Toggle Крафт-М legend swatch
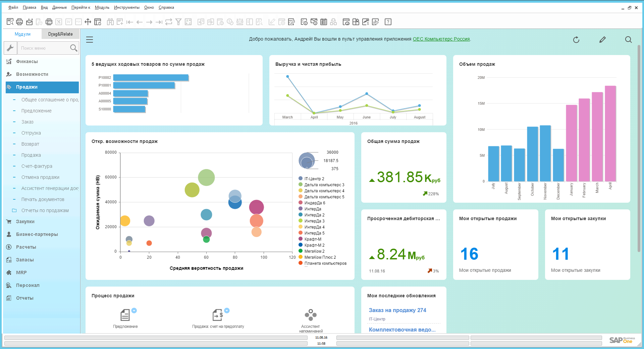644x349 pixels. (301, 239)
